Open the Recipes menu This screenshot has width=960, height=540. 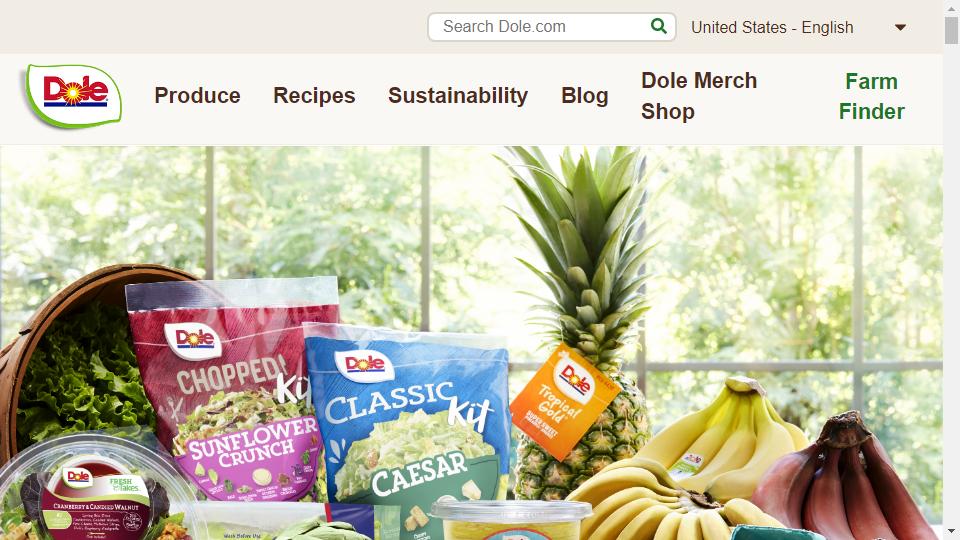point(314,96)
